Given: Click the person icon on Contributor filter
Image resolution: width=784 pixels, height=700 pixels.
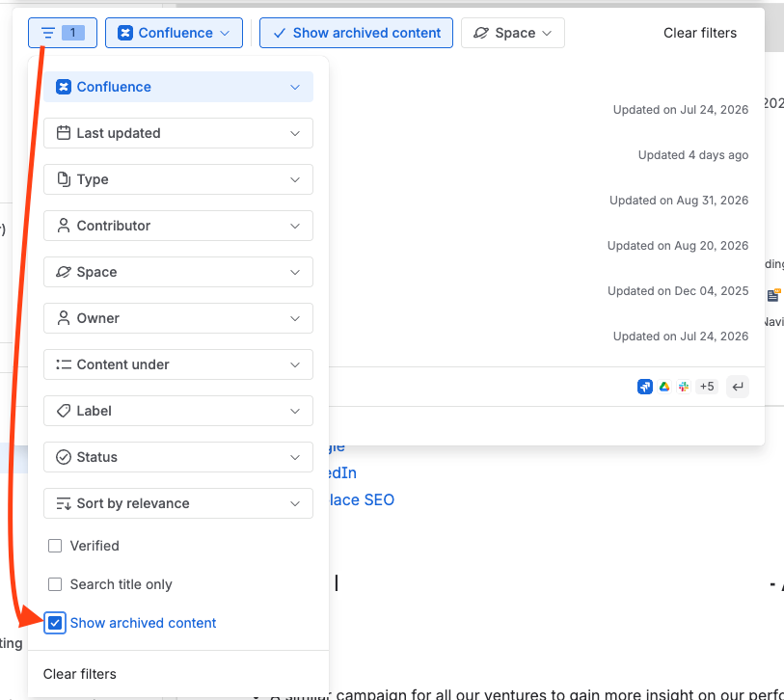Looking at the screenshot, I should pyautogui.click(x=64, y=226).
